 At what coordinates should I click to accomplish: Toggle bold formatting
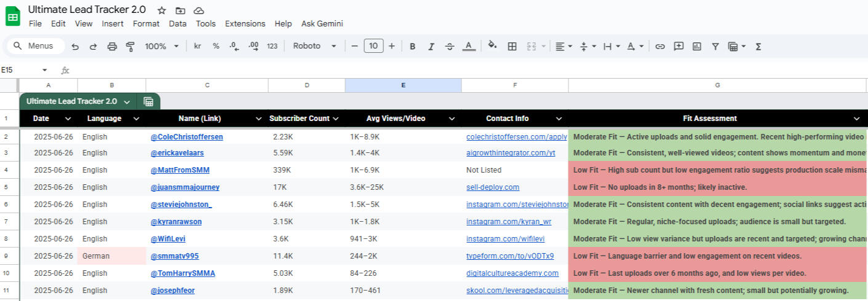pyautogui.click(x=412, y=46)
